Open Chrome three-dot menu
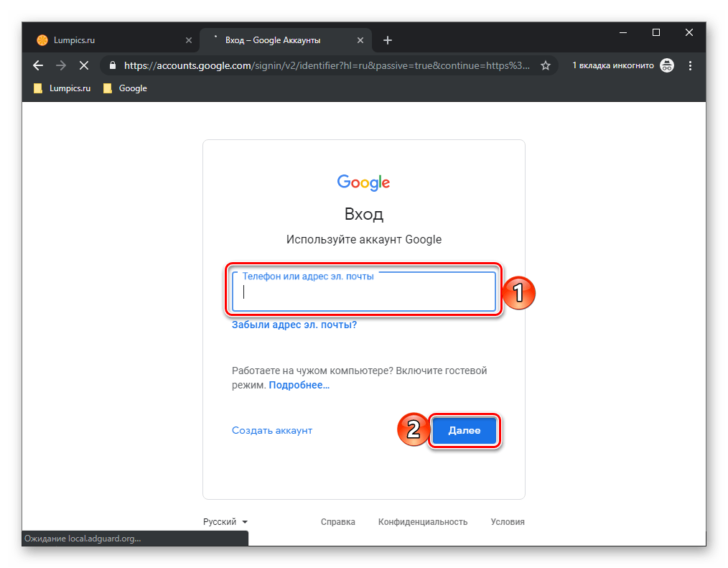The height and width of the screenshot is (568, 728). [x=691, y=65]
